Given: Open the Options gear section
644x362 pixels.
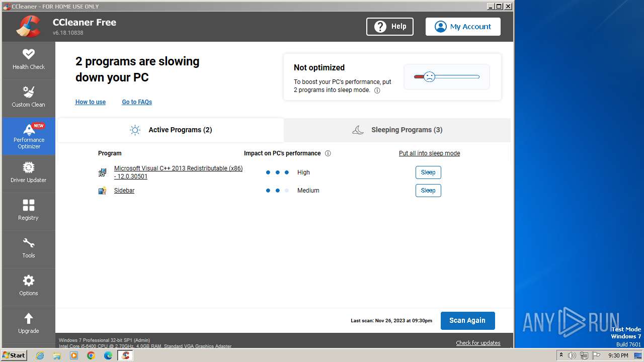Looking at the screenshot, I should pos(29,287).
